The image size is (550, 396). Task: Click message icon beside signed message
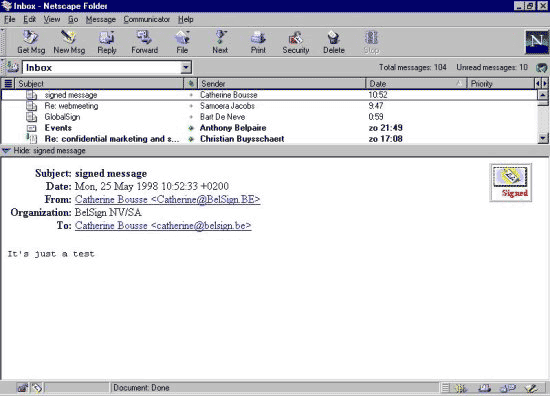[32, 95]
